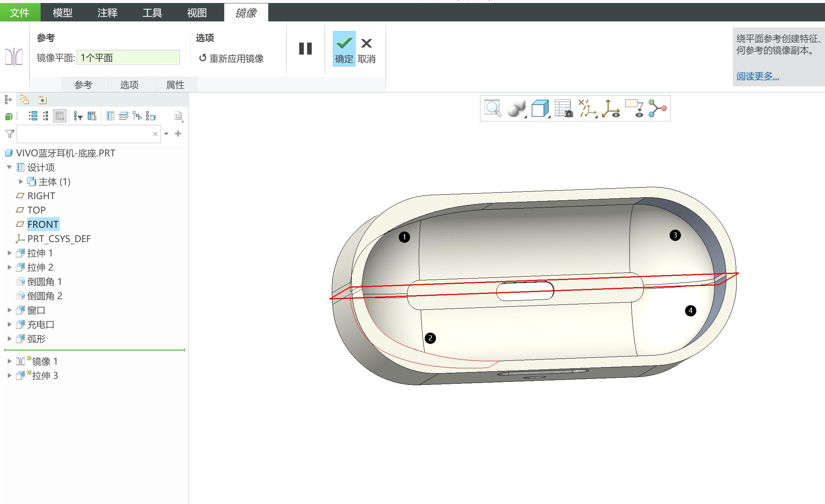Expand the 拉伸 3 feature node
This screenshot has height=504, width=825.
[10, 375]
